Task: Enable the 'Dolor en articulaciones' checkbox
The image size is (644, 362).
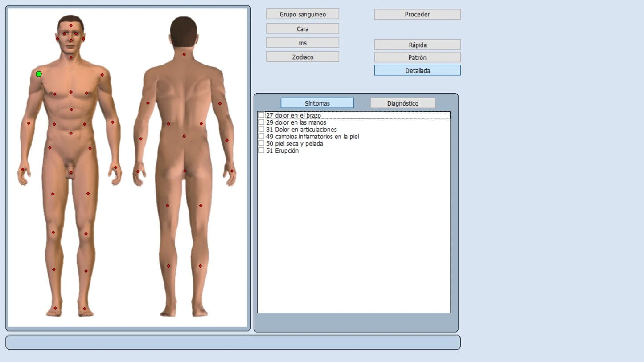Action: [262, 130]
